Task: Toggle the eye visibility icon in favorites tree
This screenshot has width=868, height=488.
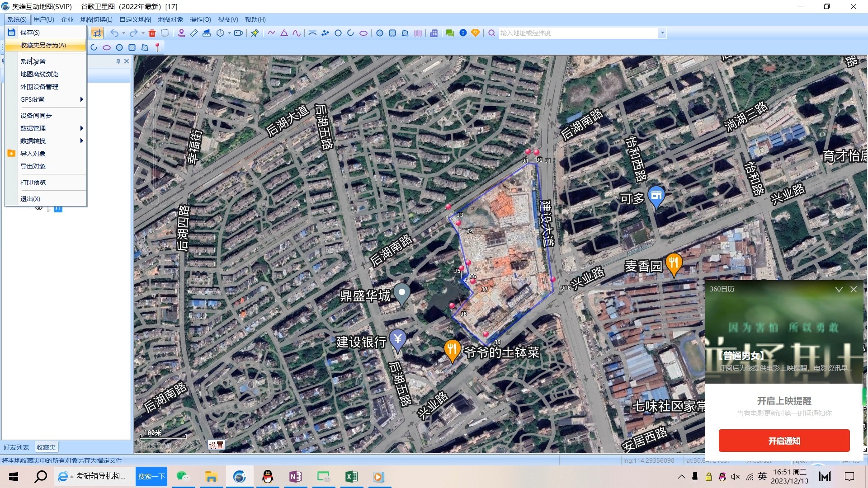Action: coord(39,208)
